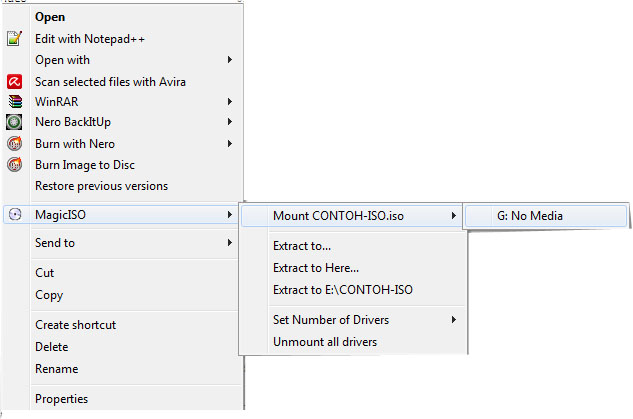Expand Set Number of Drivers arrow
This screenshot has height=419, width=633.
point(454,320)
